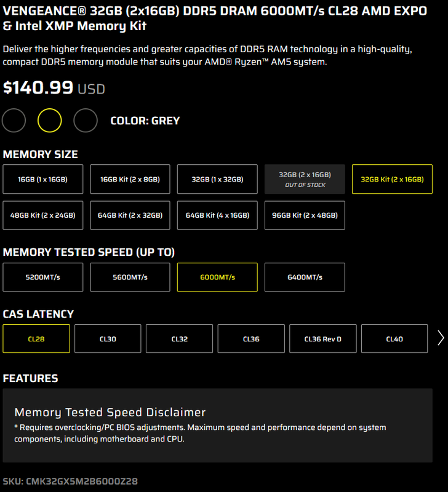Viewport: 448px width, 492px height.
Task: Choose 32GB (1 x 32GB) memory size
Action: [217, 179]
